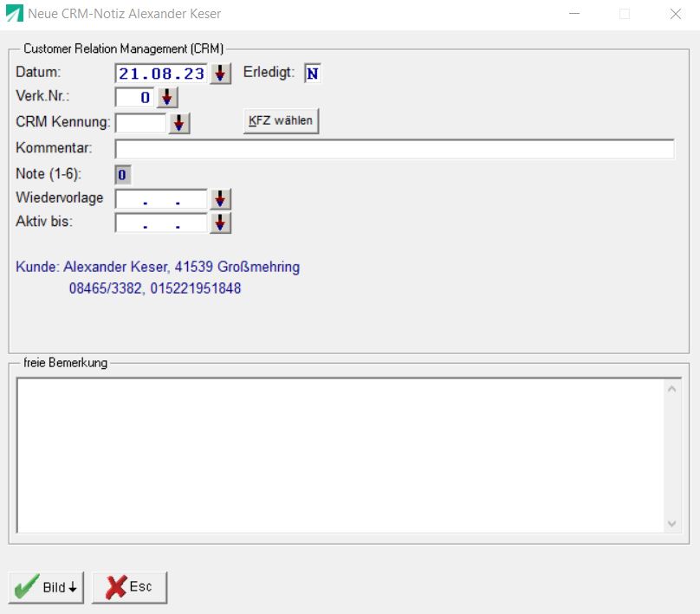Image resolution: width=700 pixels, height=614 pixels.
Task: Click the red arrow icon beside Aktiv bis
Action: click(220, 223)
